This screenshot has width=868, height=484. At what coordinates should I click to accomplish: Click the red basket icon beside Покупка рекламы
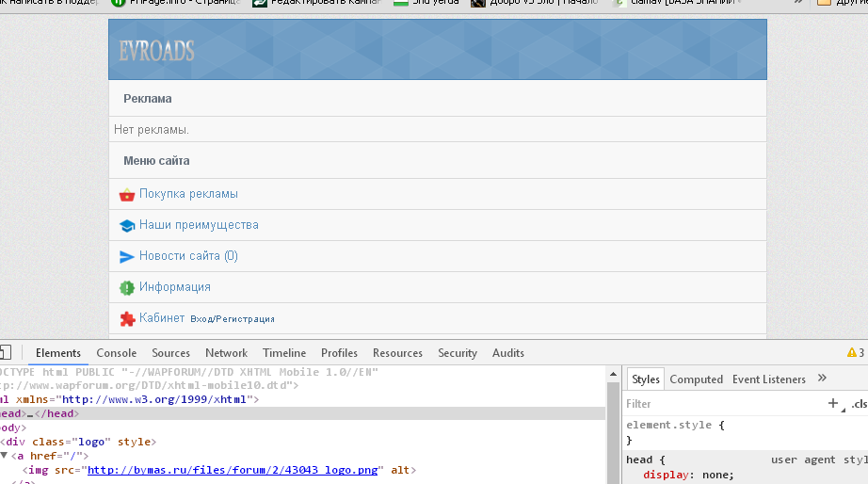pos(127,195)
